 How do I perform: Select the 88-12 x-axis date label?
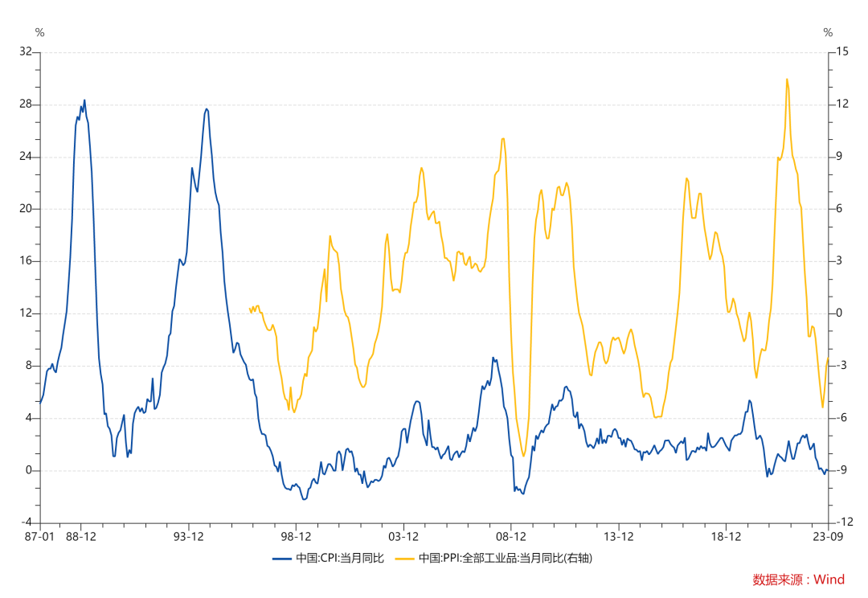click(x=81, y=537)
